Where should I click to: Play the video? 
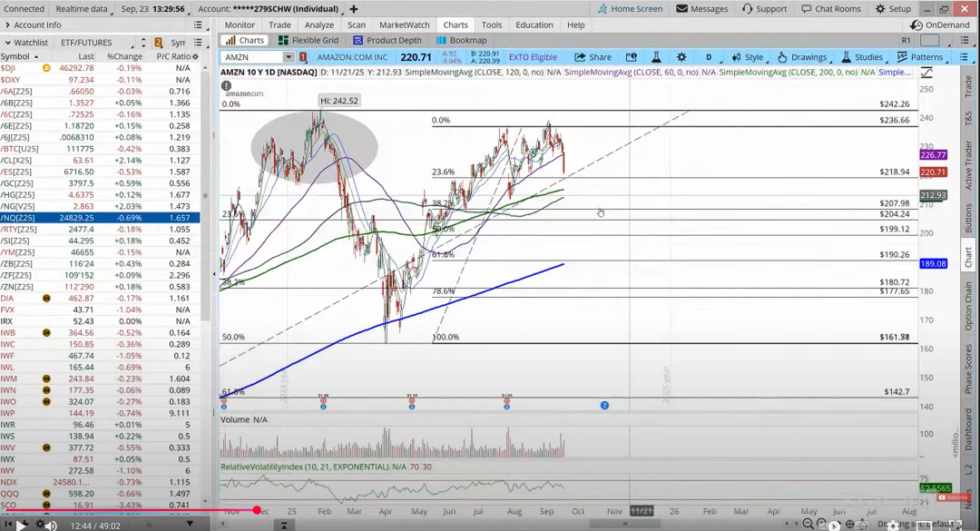[21, 526]
